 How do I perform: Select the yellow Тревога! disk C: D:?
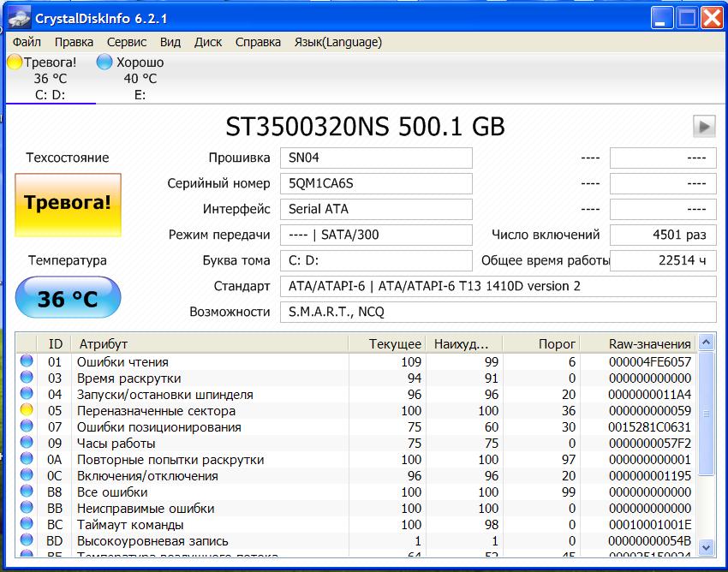50,78
